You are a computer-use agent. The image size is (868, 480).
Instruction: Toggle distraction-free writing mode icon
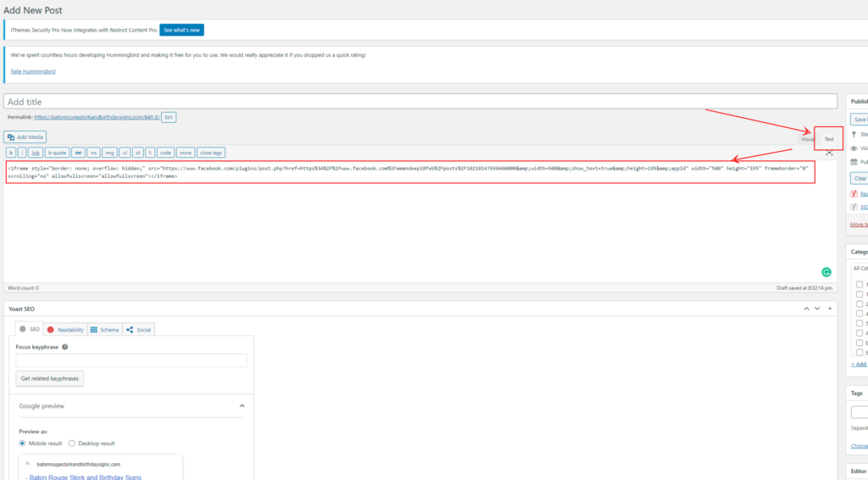point(829,153)
